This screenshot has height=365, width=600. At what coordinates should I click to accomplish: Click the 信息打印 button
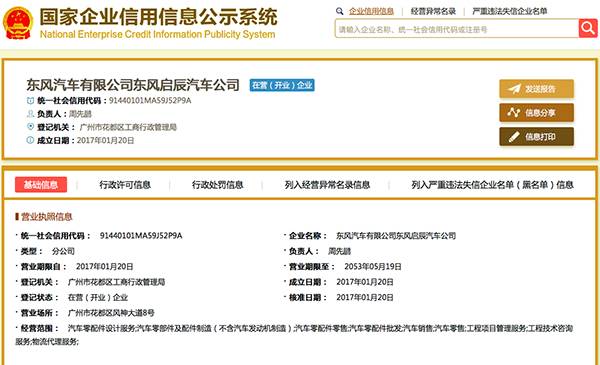click(536, 137)
